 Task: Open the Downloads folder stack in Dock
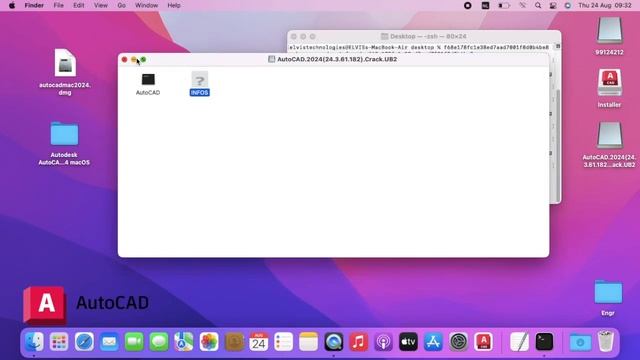580,342
